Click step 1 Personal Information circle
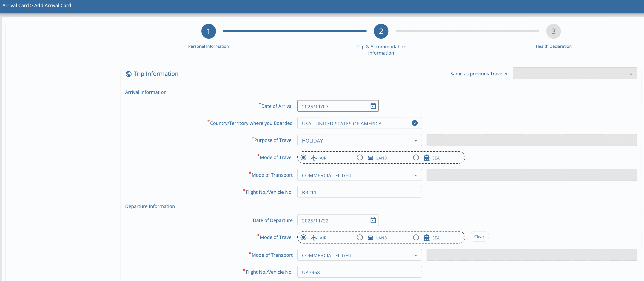Viewport: 644px width, 281px height. 208,31
